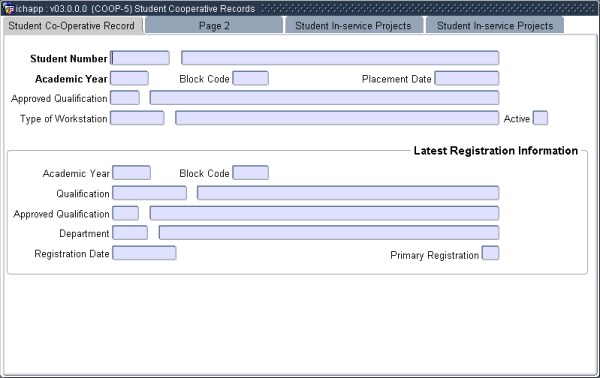Click the Student Number input field
The image size is (600, 378).
[140, 58]
